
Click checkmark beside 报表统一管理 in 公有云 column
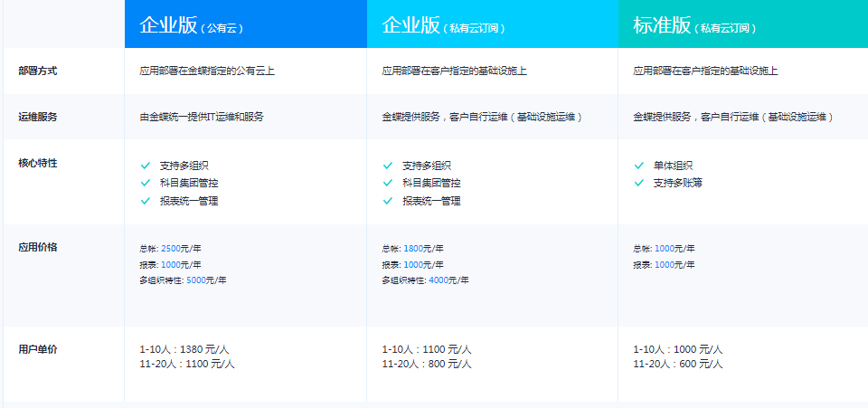pos(145,201)
